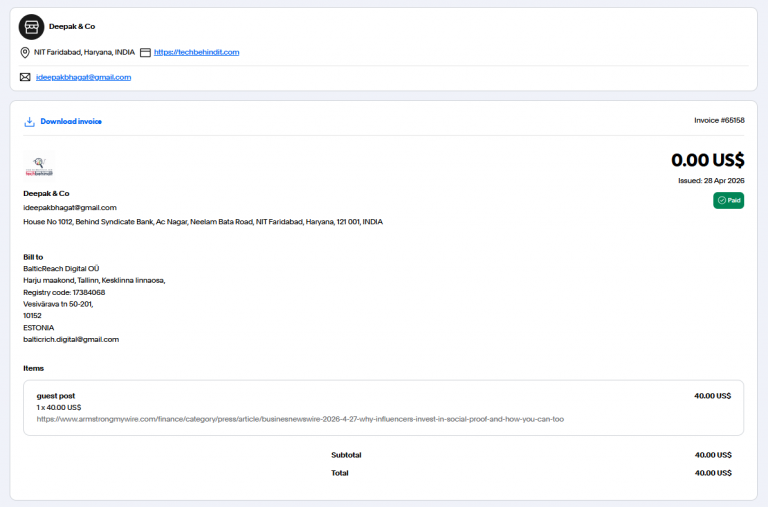The width and height of the screenshot is (768, 507).
Task: Click the seller email in invoice body
Action: tap(70, 208)
